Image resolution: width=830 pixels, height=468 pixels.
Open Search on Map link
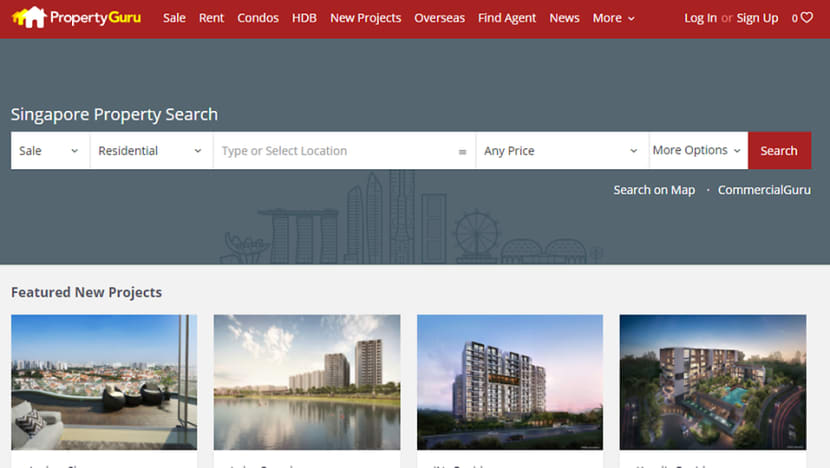(654, 190)
